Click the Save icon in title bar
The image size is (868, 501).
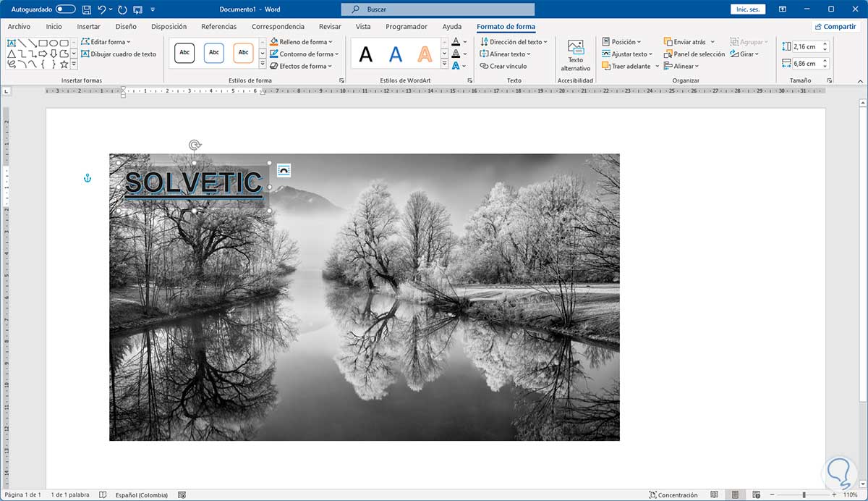point(87,9)
